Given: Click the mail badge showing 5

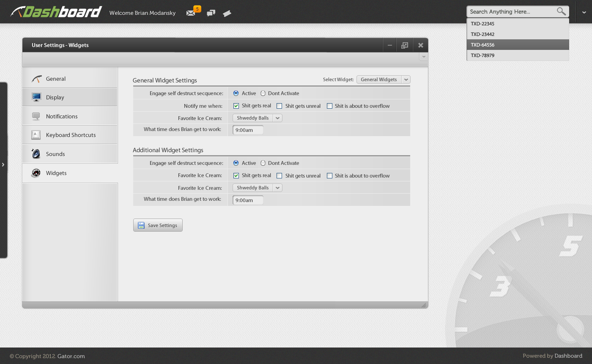Looking at the screenshot, I should [197, 9].
